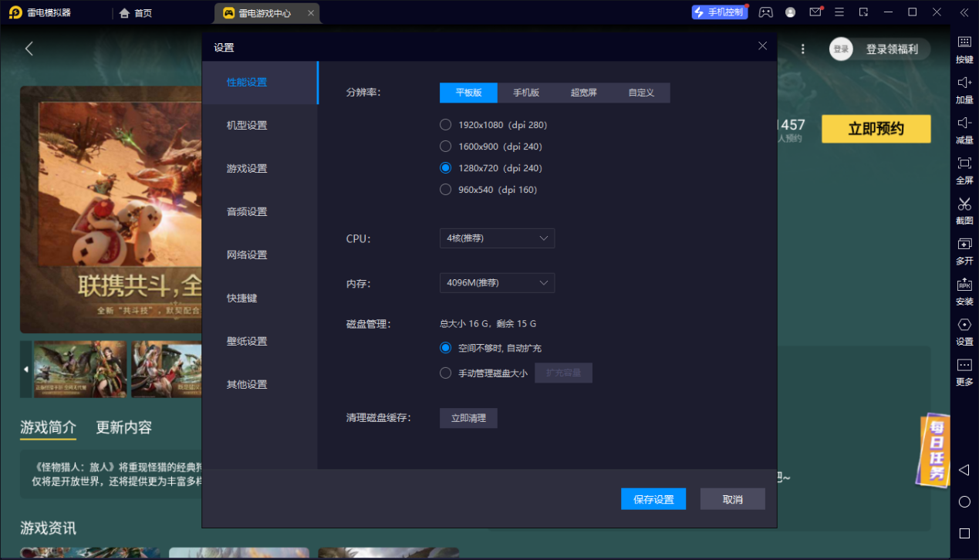Open the first game screenshot thumbnail

pyautogui.click(x=79, y=369)
